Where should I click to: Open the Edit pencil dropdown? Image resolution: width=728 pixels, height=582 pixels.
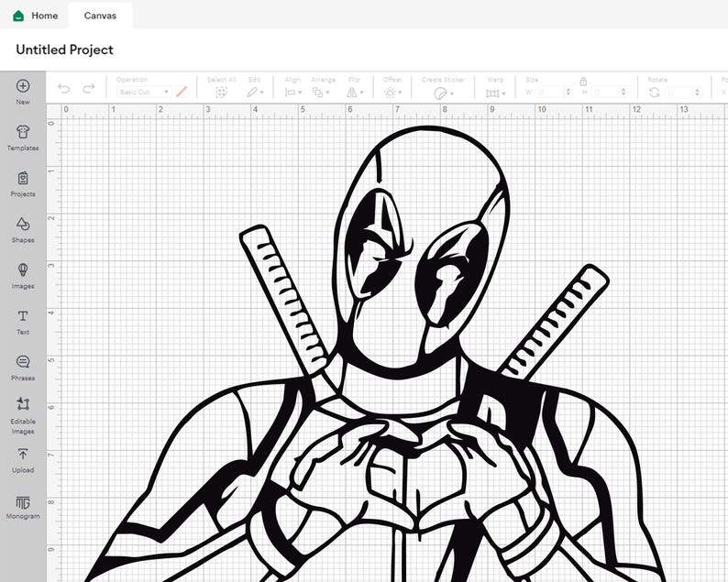coord(255,93)
